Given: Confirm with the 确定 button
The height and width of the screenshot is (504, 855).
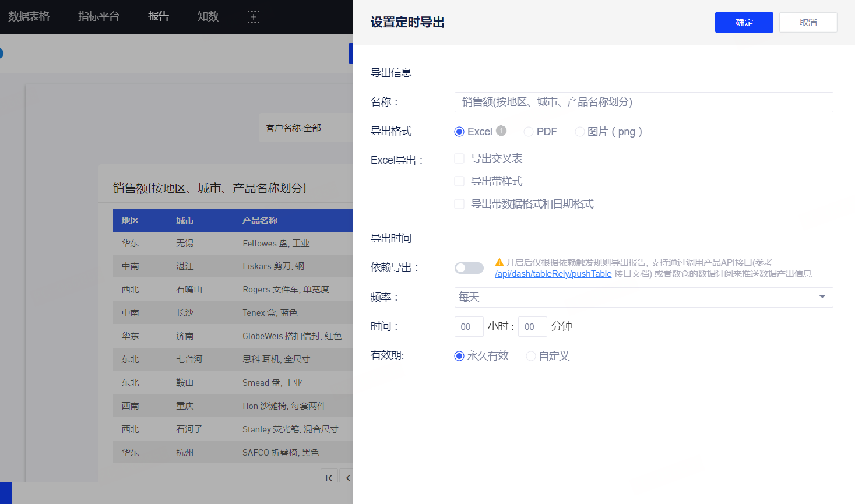Looking at the screenshot, I should [x=744, y=23].
